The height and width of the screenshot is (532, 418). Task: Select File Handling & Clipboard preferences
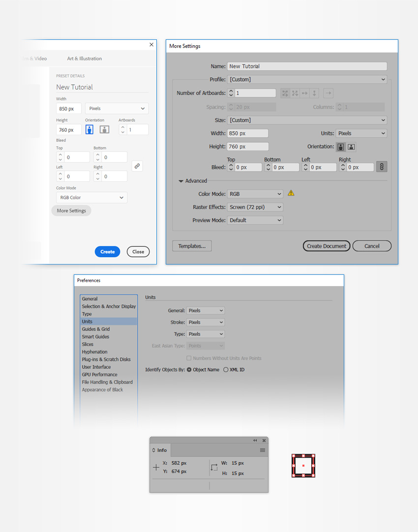109,382
